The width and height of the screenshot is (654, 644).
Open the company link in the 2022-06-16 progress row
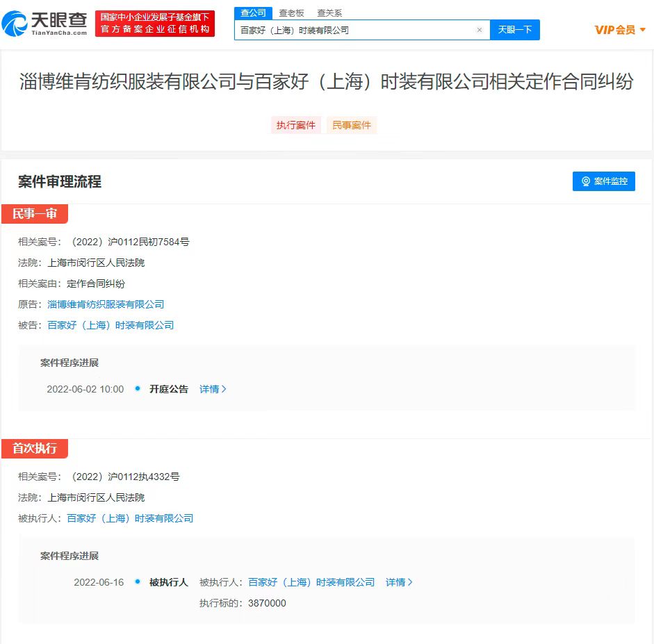click(311, 582)
